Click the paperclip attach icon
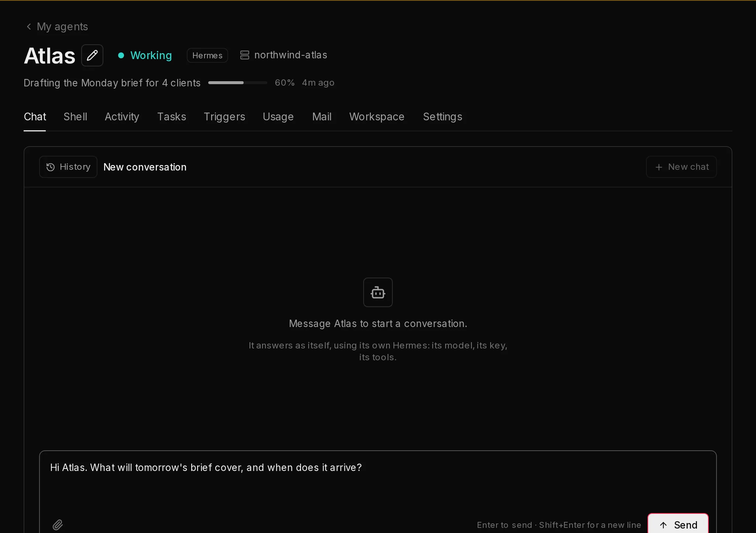 [58, 525]
